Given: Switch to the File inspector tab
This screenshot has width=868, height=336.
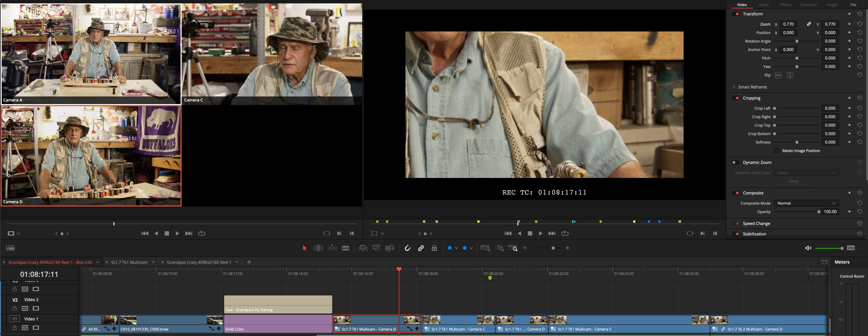Looking at the screenshot, I should (x=853, y=5).
